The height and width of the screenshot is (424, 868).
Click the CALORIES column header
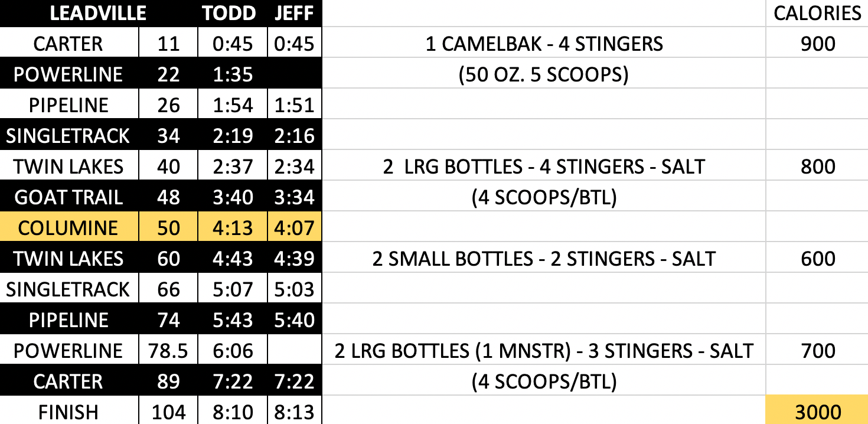pyautogui.click(x=817, y=14)
